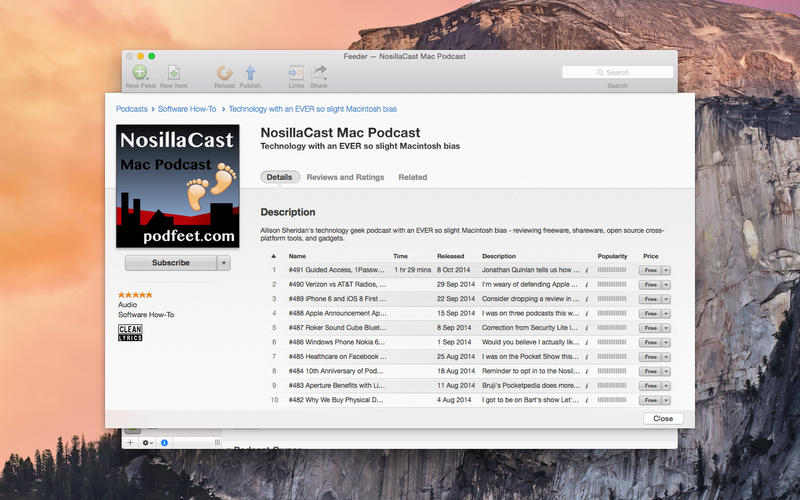Click the info icon for episode #485
The image size is (800, 500).
click(x=587, y=357)
